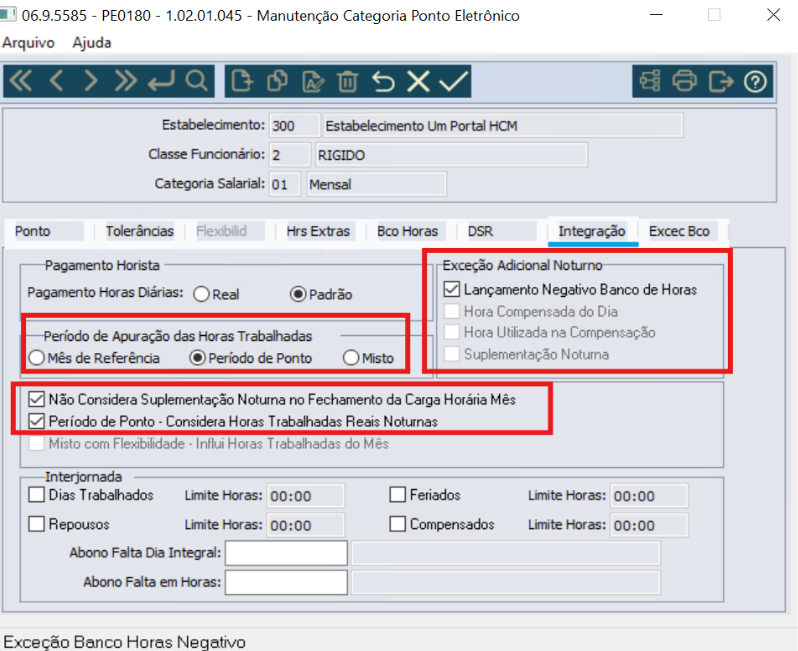Toggle Não Considera Suplementação Noturna checkbox
Viewport: 798px width, 651px height.
point(37,400)
